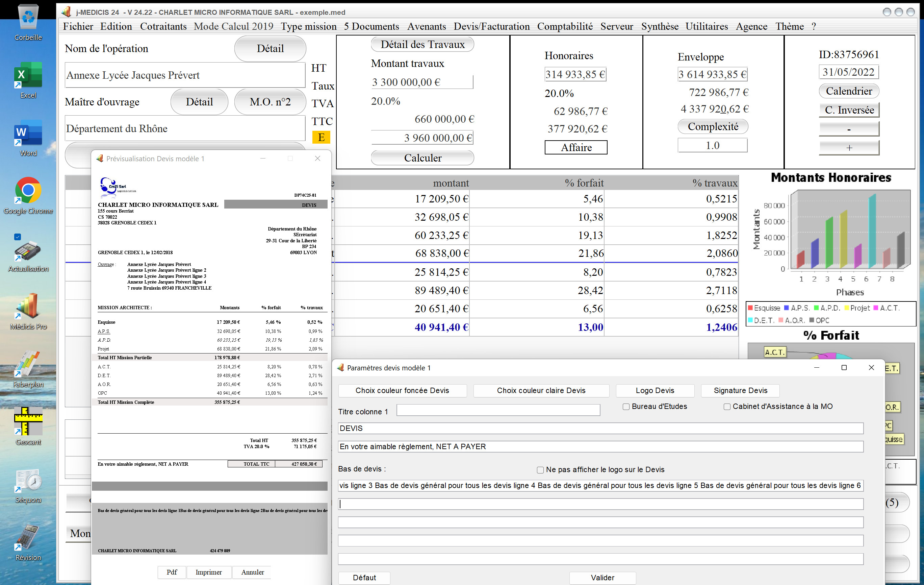Click the minus (-) button

849,129
